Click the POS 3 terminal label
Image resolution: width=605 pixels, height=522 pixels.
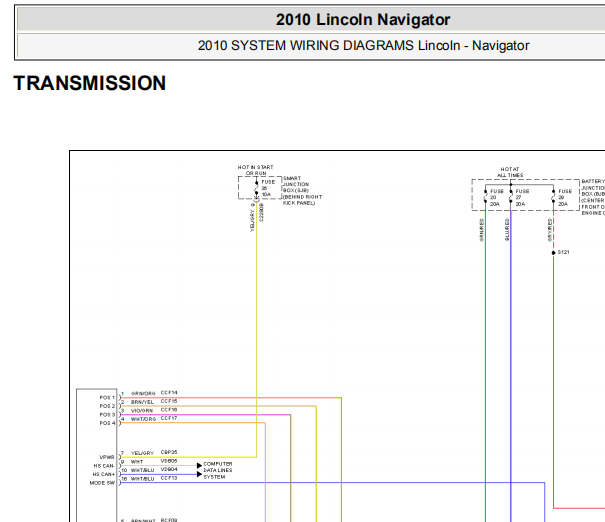click(107, 414)
